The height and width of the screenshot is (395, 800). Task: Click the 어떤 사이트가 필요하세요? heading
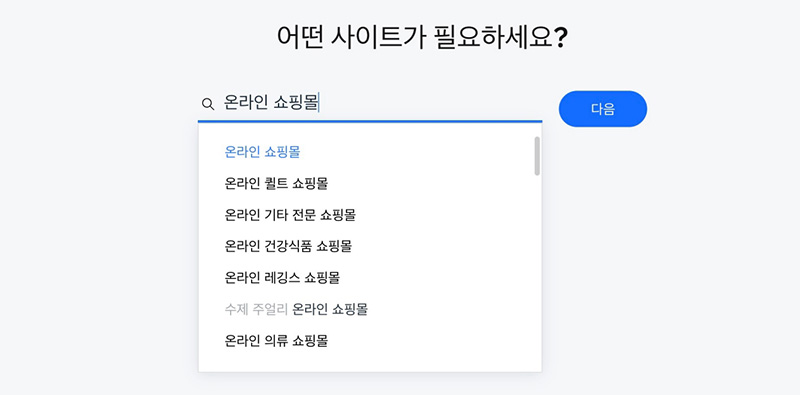click(x=422, y=37)
